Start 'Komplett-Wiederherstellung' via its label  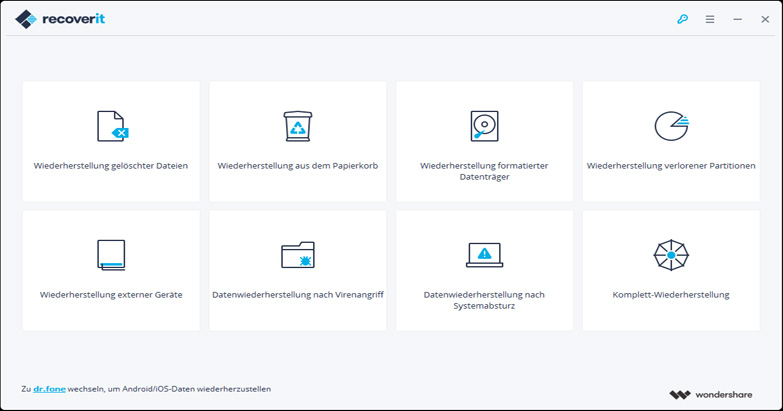pos(671,295)
